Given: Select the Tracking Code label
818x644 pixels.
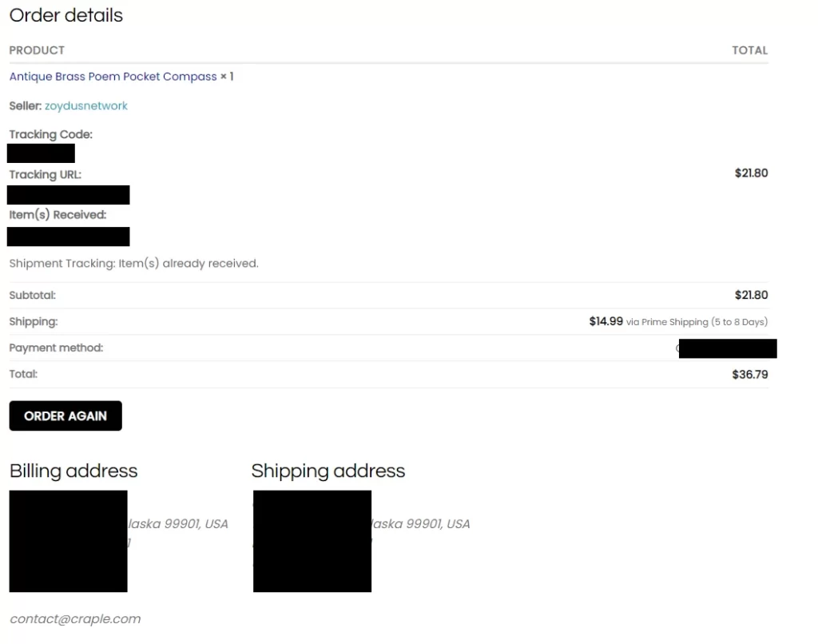Looking at the screenshot, I should click(51, 135).
